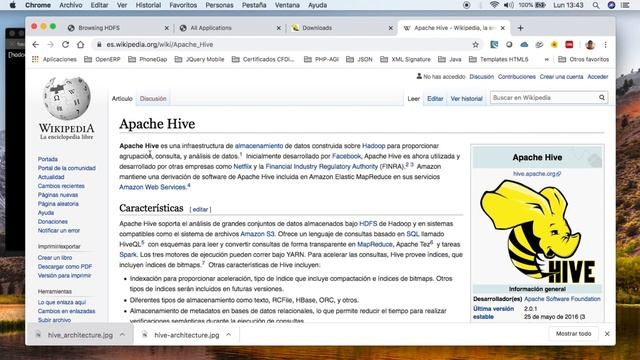
Task: Click the red extension icon in toolbar
Action: click(569, 44)
